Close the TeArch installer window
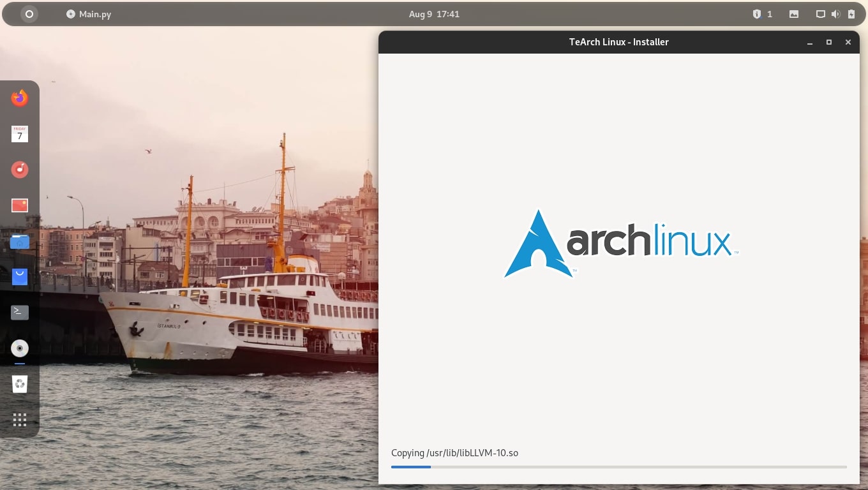The width and height of the screenshot is (868, 490). [x=848, y=42]
